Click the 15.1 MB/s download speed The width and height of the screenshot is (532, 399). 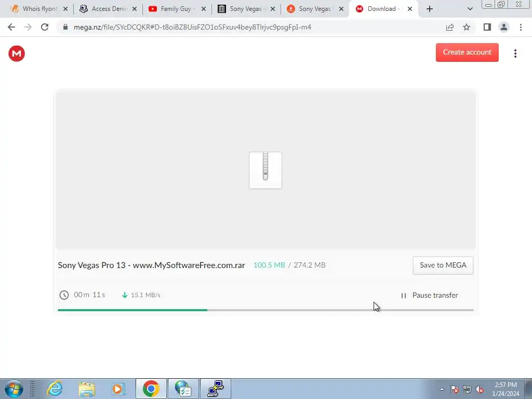[145, 295]
